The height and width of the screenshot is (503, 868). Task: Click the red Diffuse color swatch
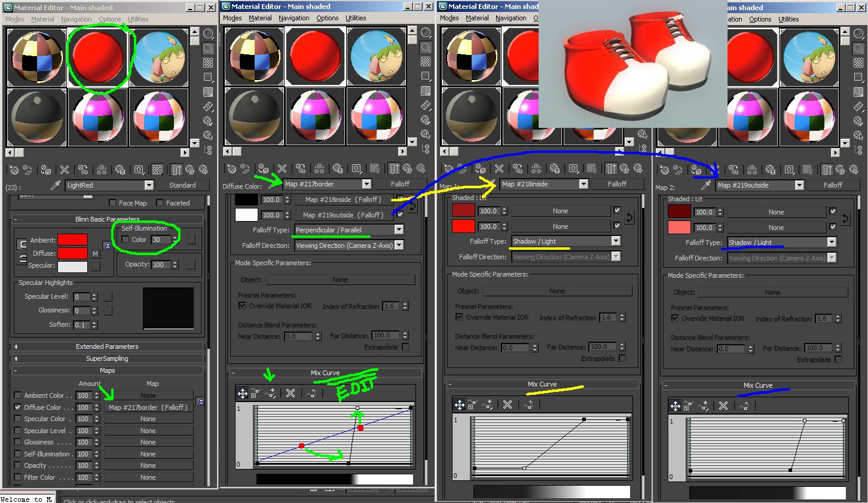point(72,253)
